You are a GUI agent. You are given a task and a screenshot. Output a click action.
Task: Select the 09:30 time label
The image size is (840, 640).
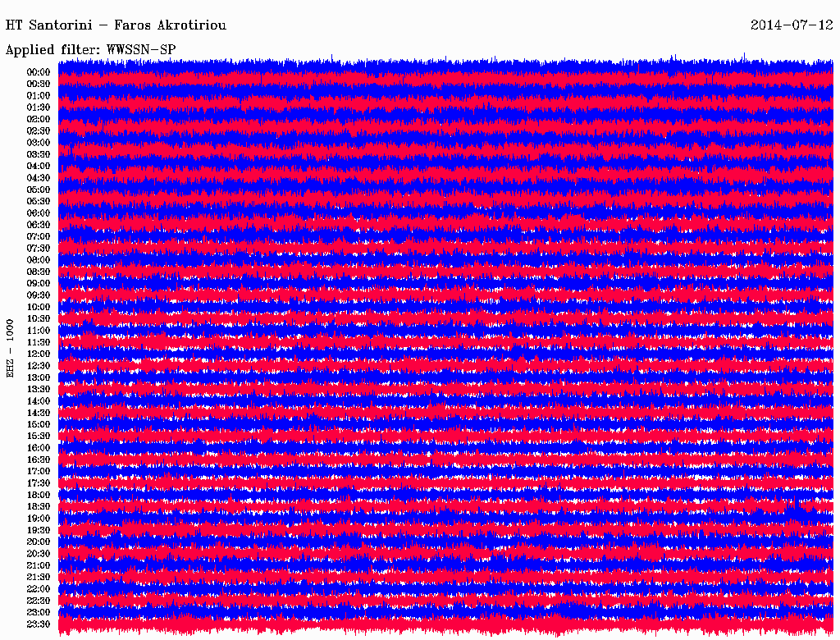tap(39, 295)
